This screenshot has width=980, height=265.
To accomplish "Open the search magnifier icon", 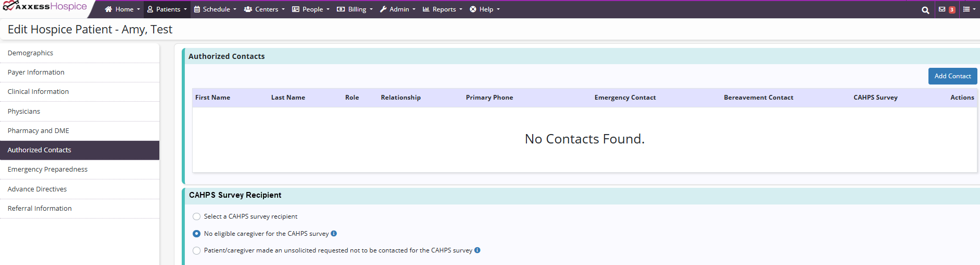I will [x=925, y=10].
